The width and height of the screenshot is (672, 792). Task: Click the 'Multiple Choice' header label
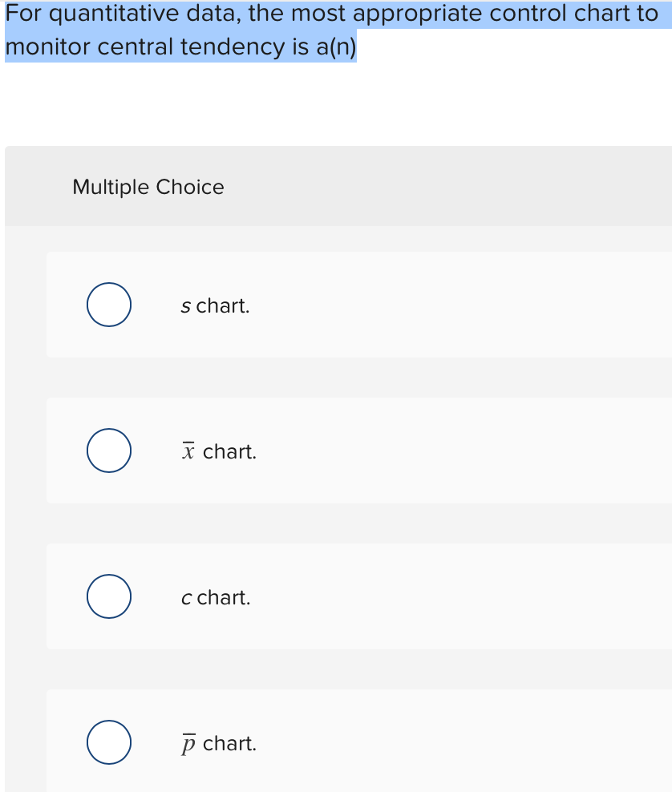coord(148,187)
